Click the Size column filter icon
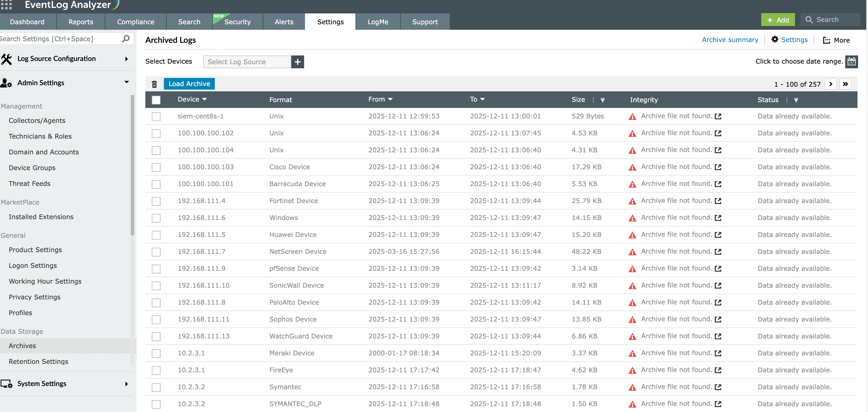 (x=602, y=100)
